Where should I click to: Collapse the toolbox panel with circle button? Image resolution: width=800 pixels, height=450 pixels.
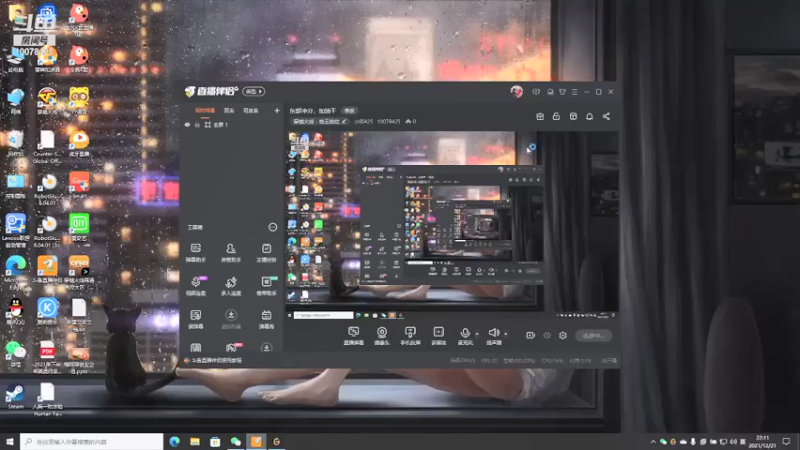pyautogui.click(x=273, y=227)
